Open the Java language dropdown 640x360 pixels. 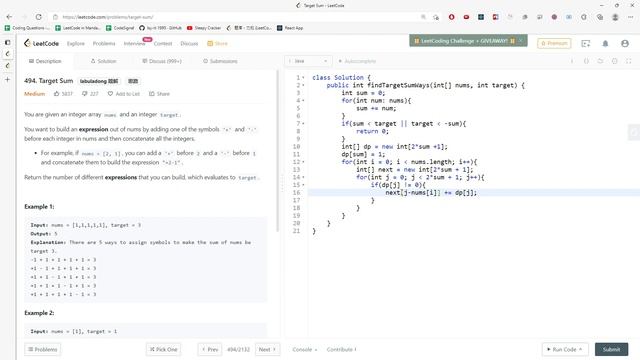point(308,61)
